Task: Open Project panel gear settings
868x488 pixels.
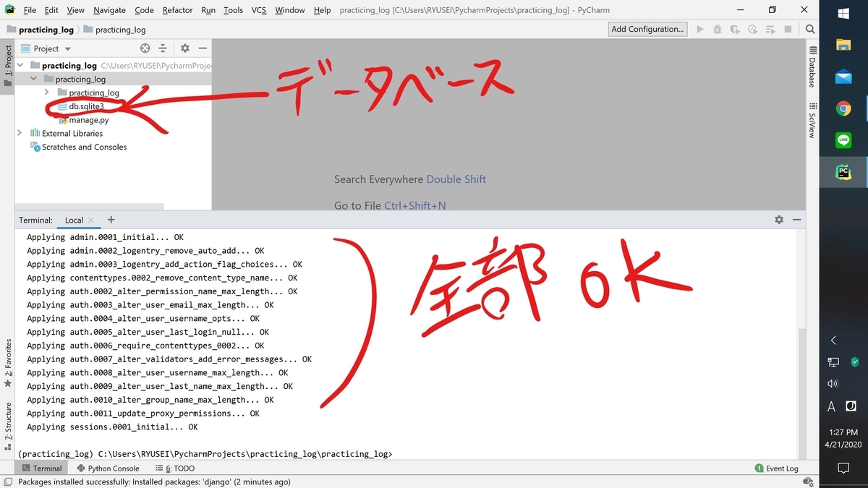Action: (184, 48)
